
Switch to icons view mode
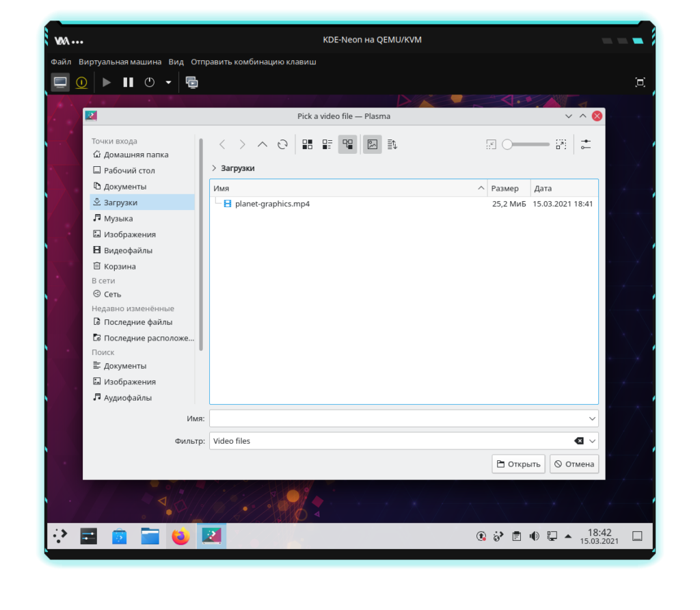pyautogui.click(x=308, y=144)
